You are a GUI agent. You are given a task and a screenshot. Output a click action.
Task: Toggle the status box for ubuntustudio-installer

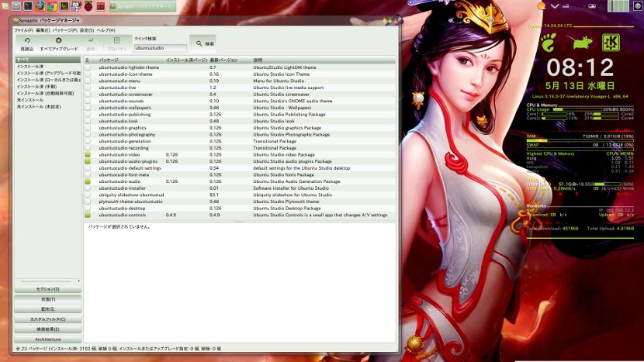point(88,188)
